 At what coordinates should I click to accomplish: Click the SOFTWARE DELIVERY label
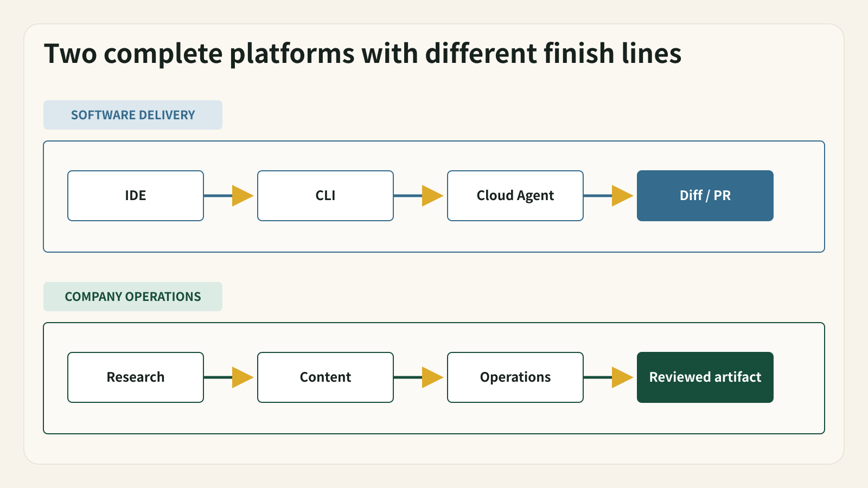pyautogui.click(x=133, y=115)
